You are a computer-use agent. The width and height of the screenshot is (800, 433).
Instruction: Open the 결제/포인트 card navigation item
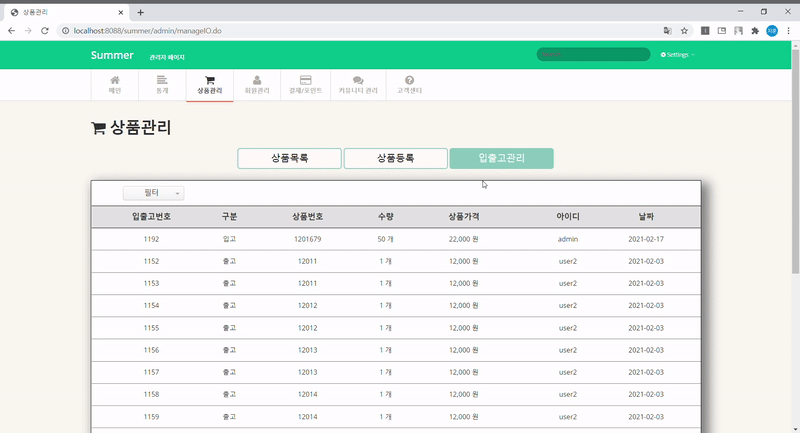(x=306, y=85)
